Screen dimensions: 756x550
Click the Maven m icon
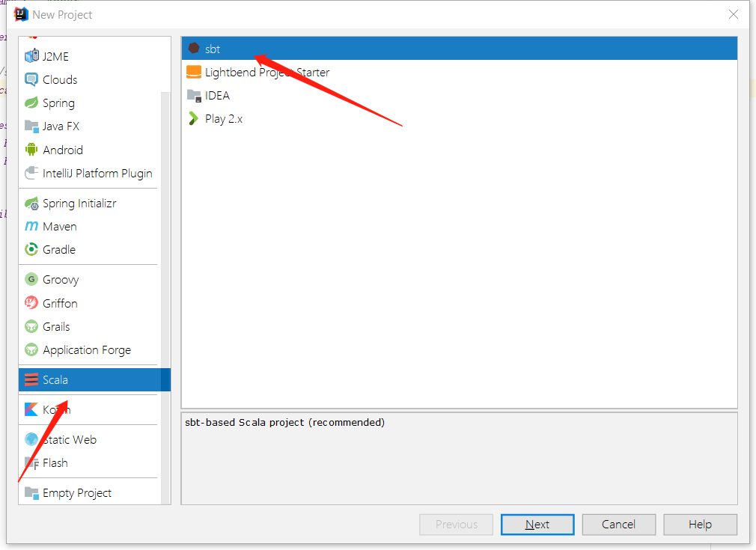tap(31, 226)
